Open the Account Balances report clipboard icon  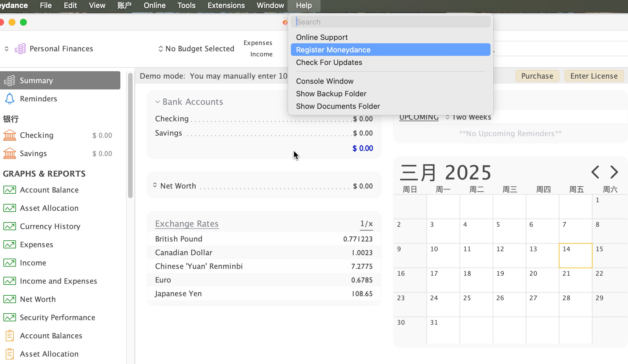(10, 336)
